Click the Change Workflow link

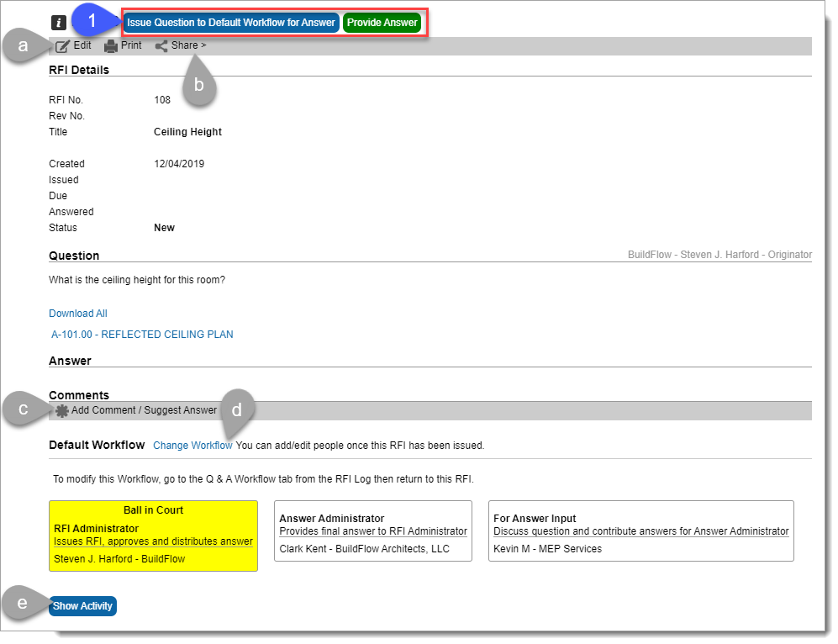tap(192, 445)
